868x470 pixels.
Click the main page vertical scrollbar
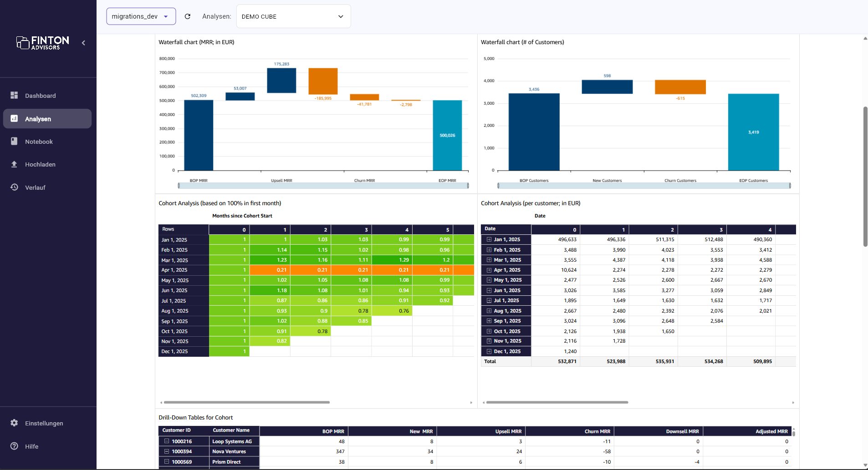[865, 177]
